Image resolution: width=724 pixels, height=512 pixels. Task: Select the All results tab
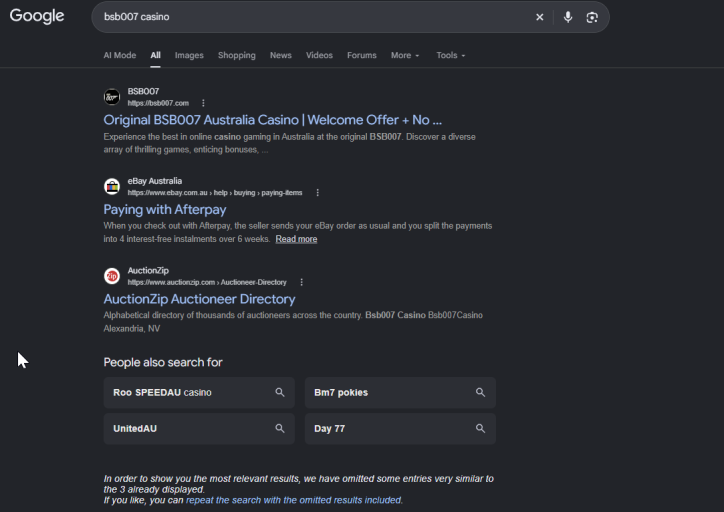(x=155, y=55)
